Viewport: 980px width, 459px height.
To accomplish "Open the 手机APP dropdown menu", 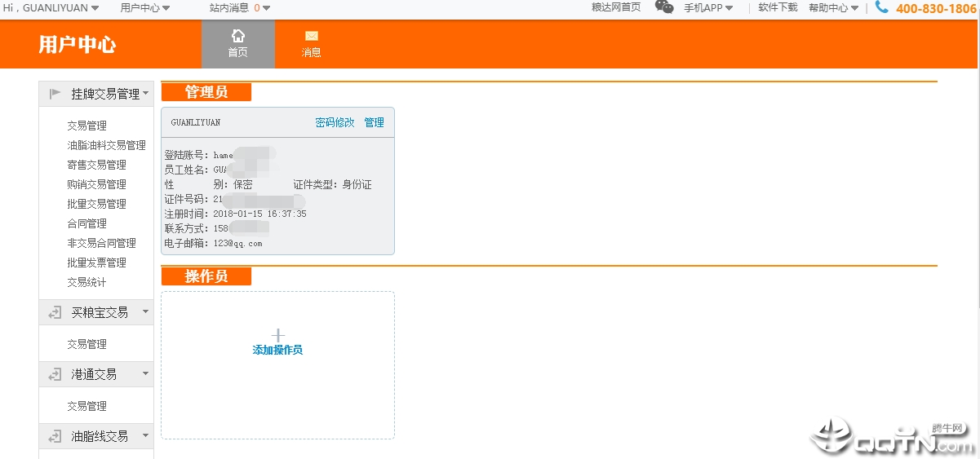I will pyautogui.click(x=707, y=8).
